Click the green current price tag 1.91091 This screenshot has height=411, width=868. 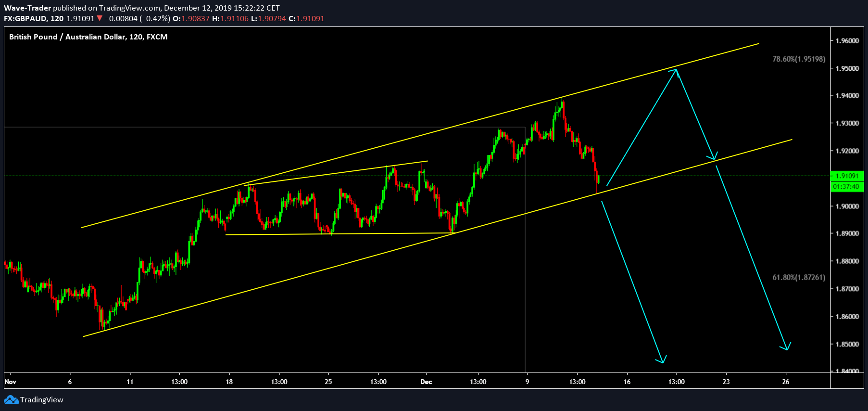[847, 176]
